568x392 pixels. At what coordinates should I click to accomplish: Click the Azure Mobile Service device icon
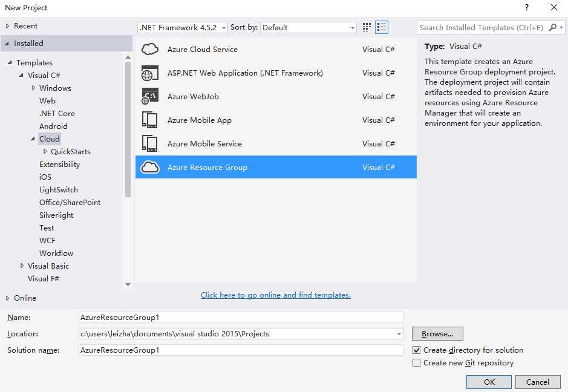tap(150, 143)
